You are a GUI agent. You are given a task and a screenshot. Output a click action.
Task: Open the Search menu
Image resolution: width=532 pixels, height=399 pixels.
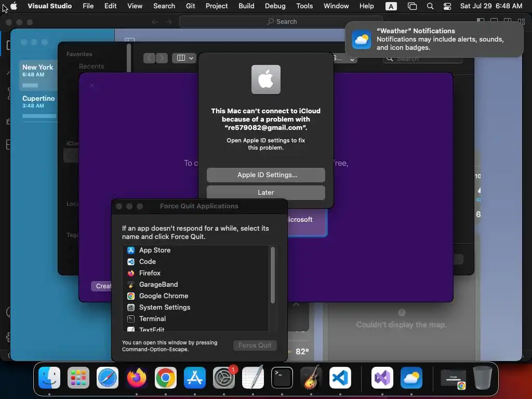[x=164, y=6]
